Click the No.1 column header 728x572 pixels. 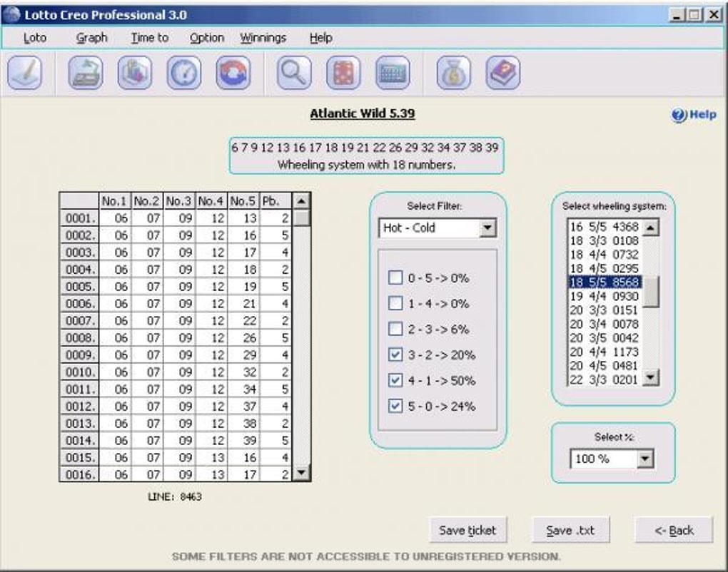(x=115, y=201)
